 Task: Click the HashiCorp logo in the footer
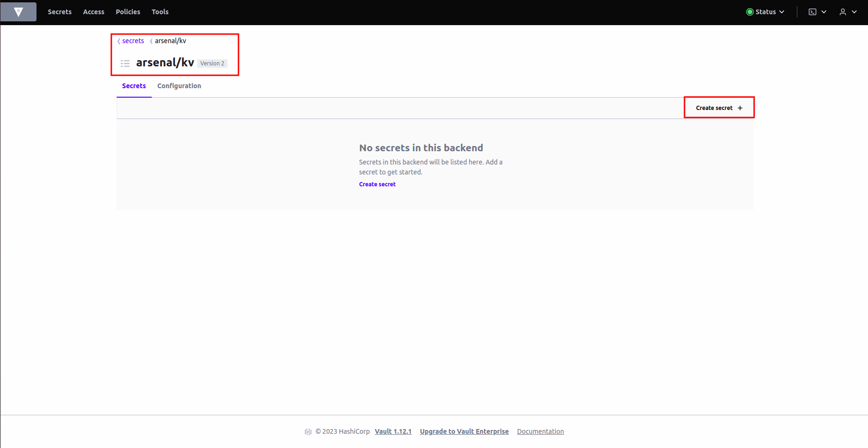(x=308, y=431)
